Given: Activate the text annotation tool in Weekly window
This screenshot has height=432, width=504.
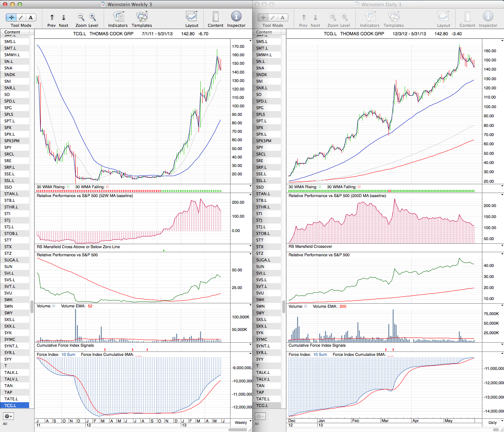Looking at the screenshot, I should pos(31,17).
